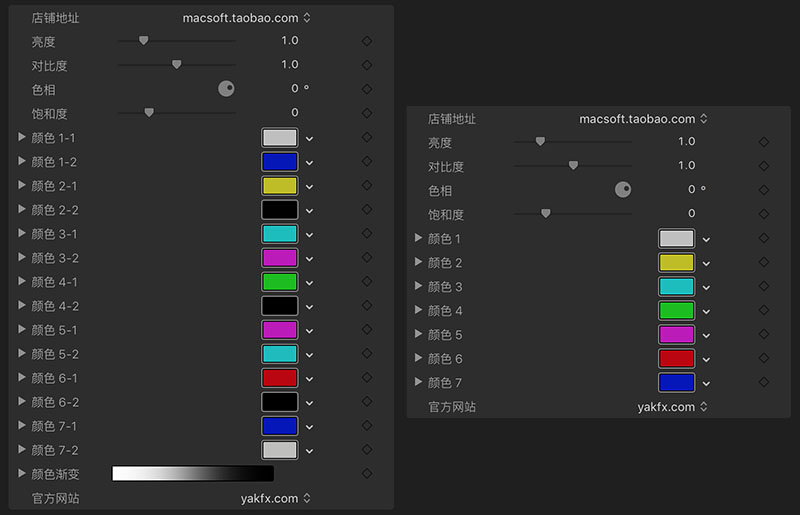Click the blue swatch for 颜色 7-1
Viewport: 800px width, 515px height.
click(280, 426)
